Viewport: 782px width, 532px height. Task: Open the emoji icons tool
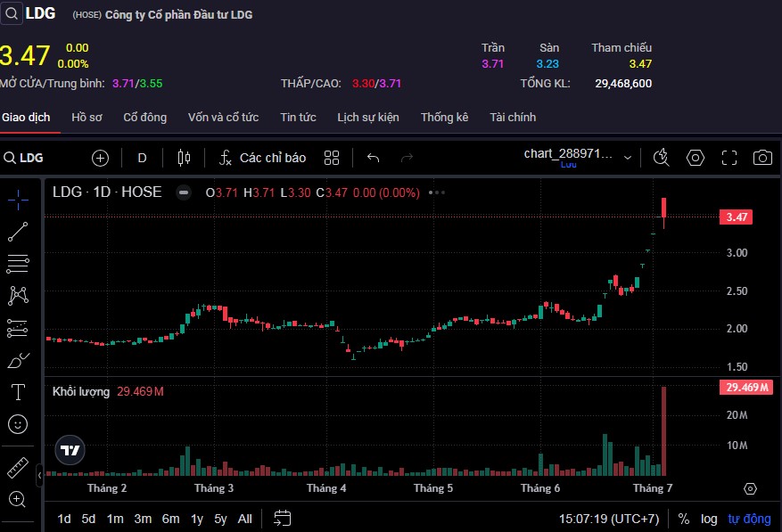pyautogui.click(x=18, y=424)
